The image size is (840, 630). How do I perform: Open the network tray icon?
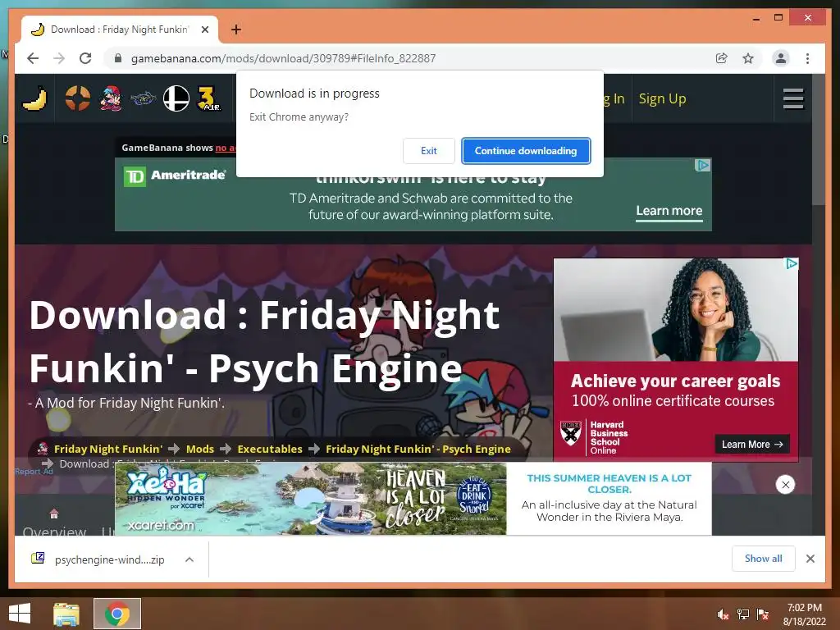click(742, 614)
